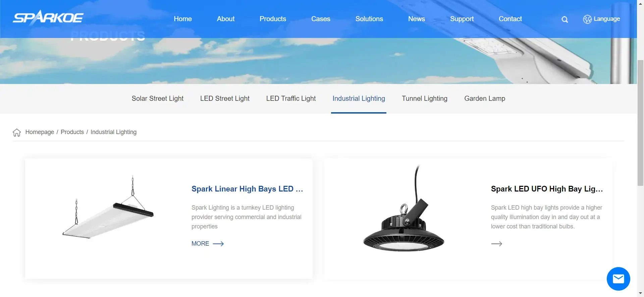
Task: Open About in the top navigation
Action: point(226,19)
